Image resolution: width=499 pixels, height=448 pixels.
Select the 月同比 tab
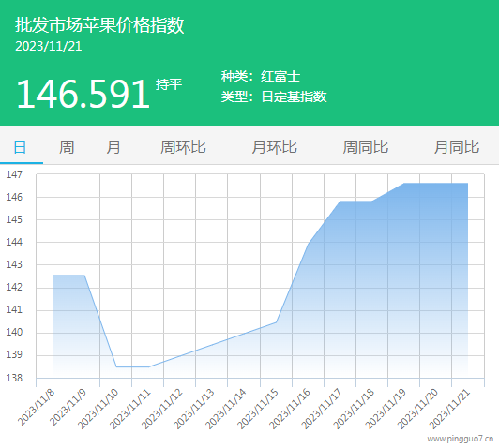457,147
